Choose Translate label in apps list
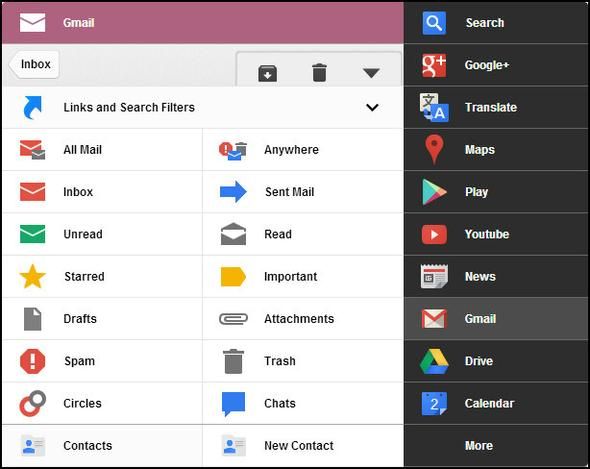 [491, 107]
